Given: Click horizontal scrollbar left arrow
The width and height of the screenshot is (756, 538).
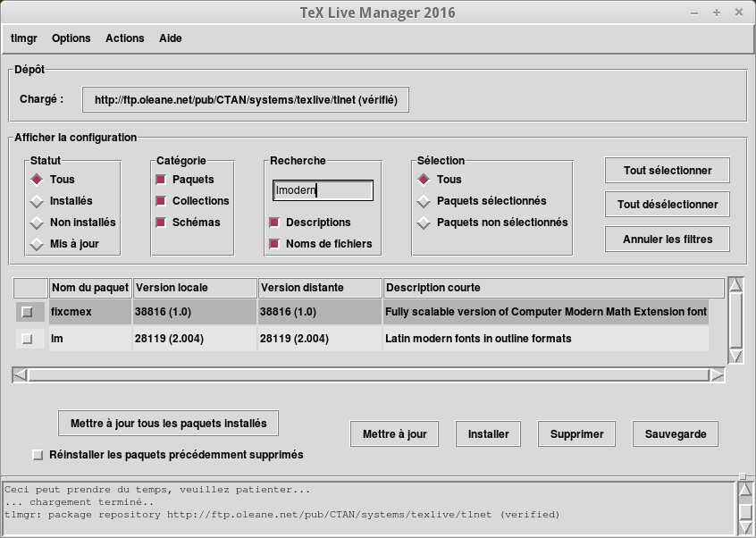Looking at the screenshot, I should 20,374.
